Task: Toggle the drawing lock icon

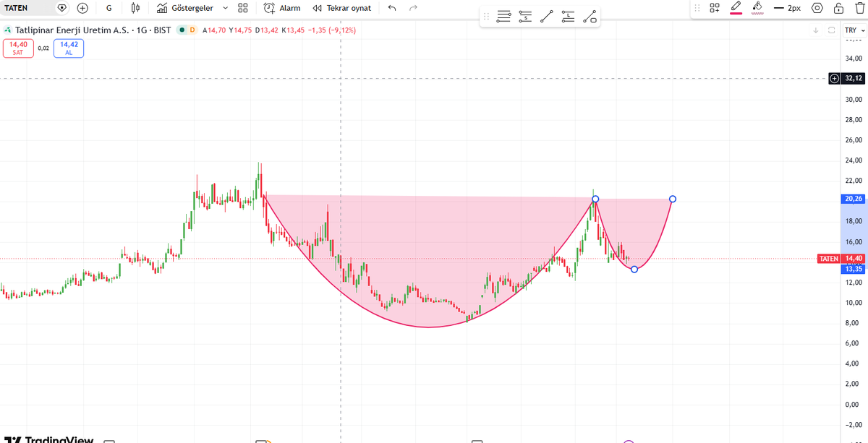Action: click(838, 8)
